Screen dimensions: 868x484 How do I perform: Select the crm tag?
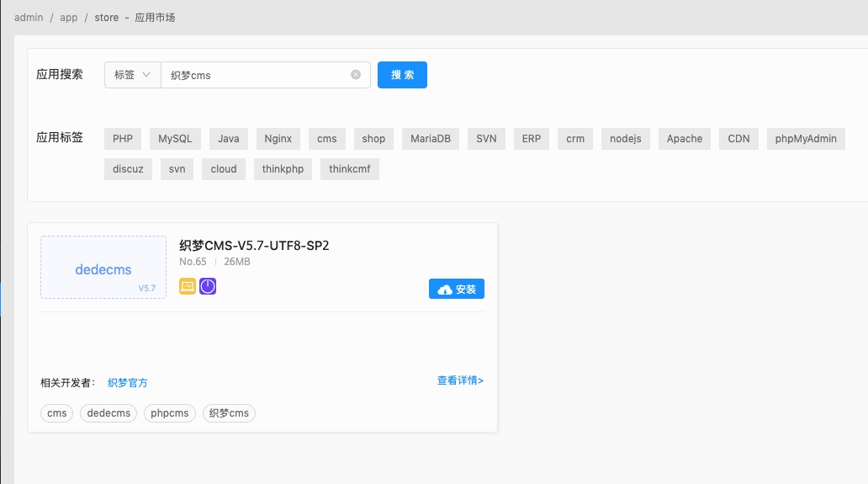click(575, 138)
